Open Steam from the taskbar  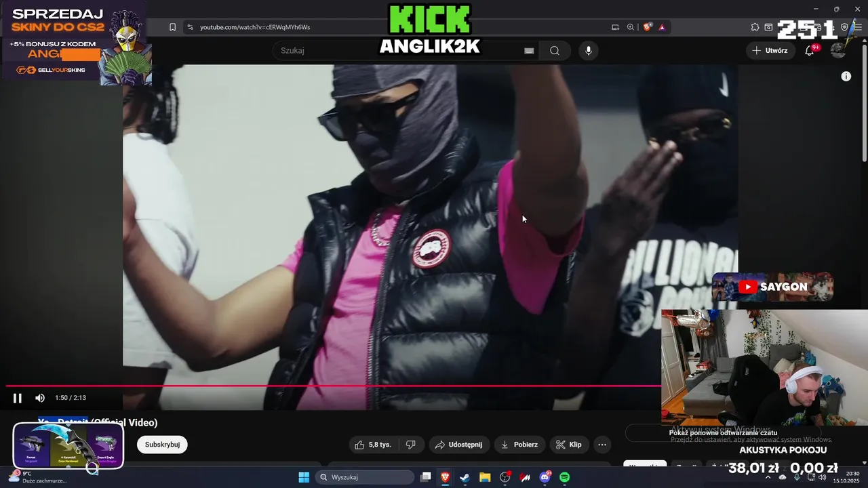point(465,477)
